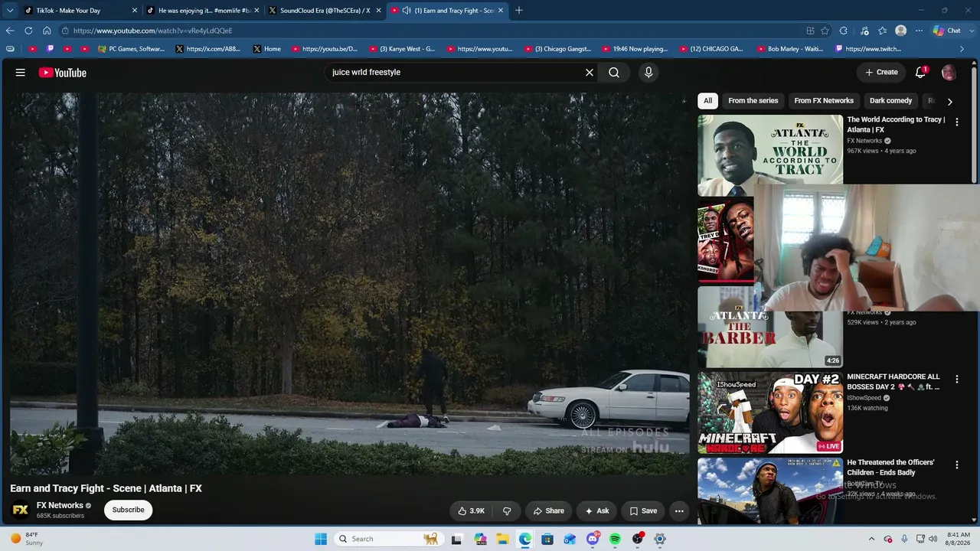Open the twitch.tv bookmark
Viewport: 980px width, 551px height.
tap(867, 49)
